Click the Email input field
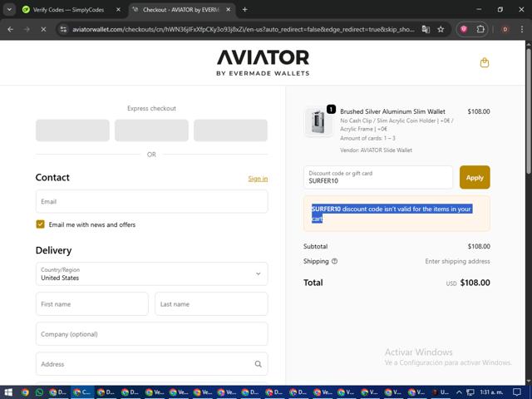This screenshot has width=532, height=399. (151, 201)
